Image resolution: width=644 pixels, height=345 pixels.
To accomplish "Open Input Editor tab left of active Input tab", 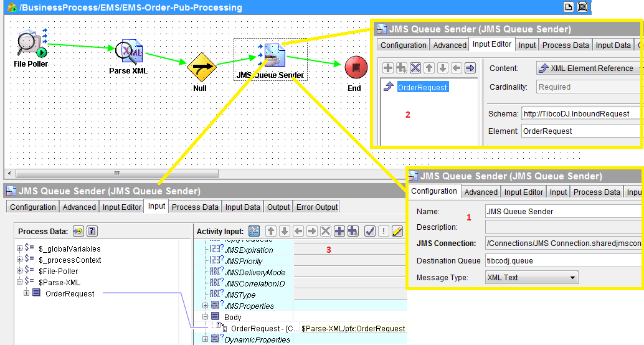I will point(122,207).
